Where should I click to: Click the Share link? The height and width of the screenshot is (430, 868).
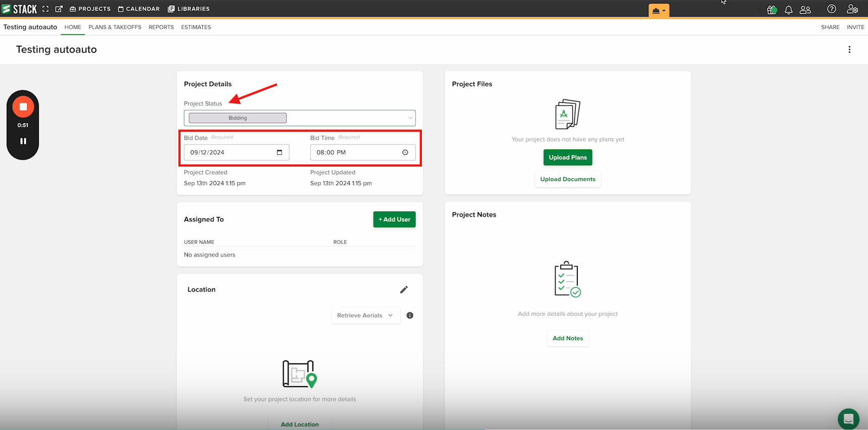[830, 27]
